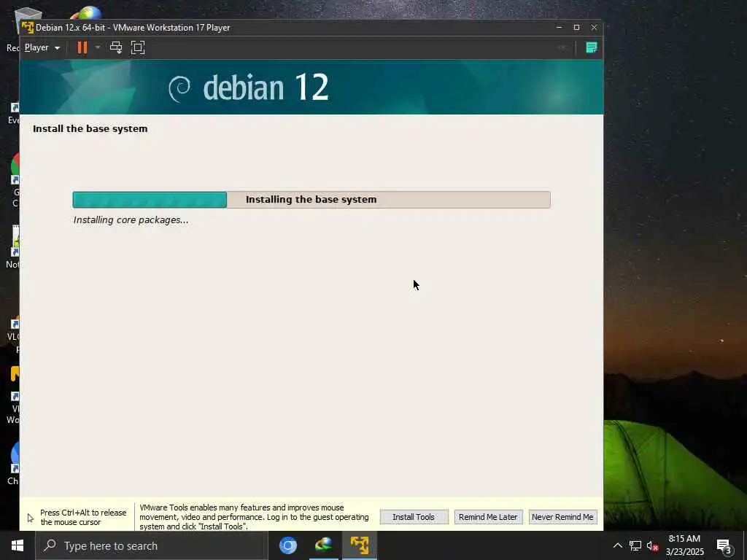Click the 'Installing core packages...' status text
Viewport: 747px width, 560px height.
point(131,220)
